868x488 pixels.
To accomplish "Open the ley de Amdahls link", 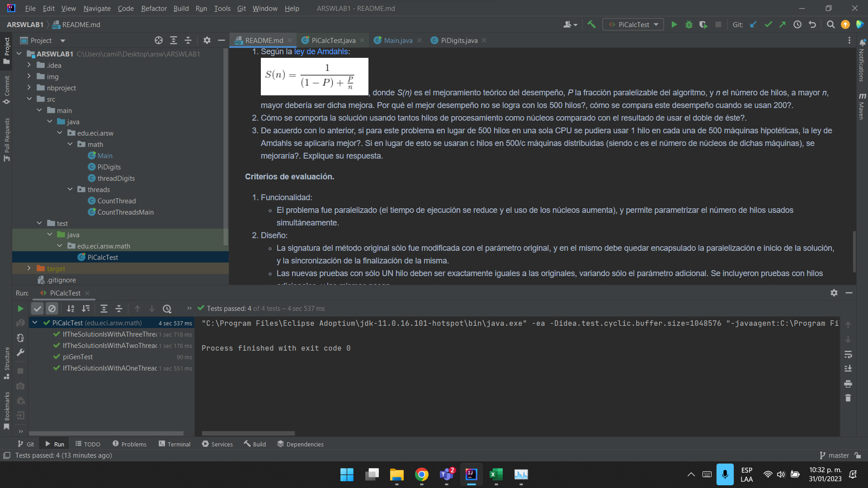I will click(x=321, y=51).
